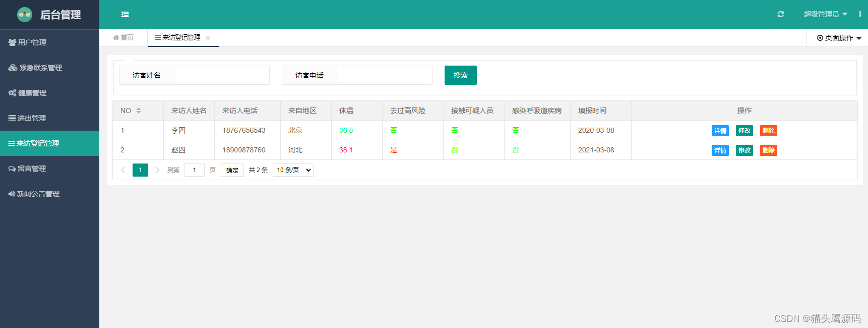Close the 来访登记管理 tab
The width and height of the screenshot is (868, 328).
[x=208, y=38]
